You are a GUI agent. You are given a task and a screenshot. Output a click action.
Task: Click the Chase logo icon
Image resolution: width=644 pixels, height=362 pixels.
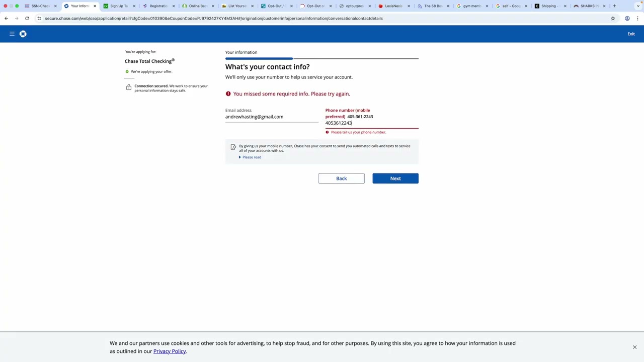23,34
